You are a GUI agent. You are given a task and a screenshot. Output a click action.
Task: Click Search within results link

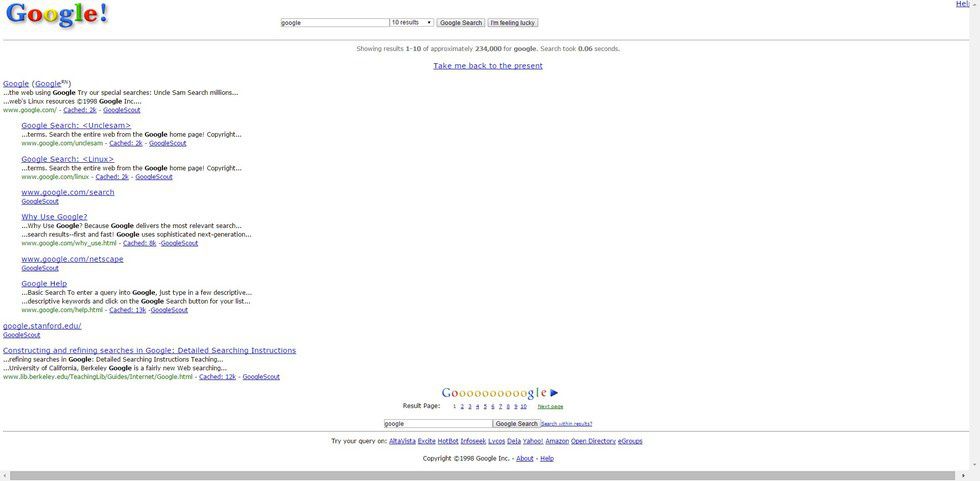coord(567,424)
